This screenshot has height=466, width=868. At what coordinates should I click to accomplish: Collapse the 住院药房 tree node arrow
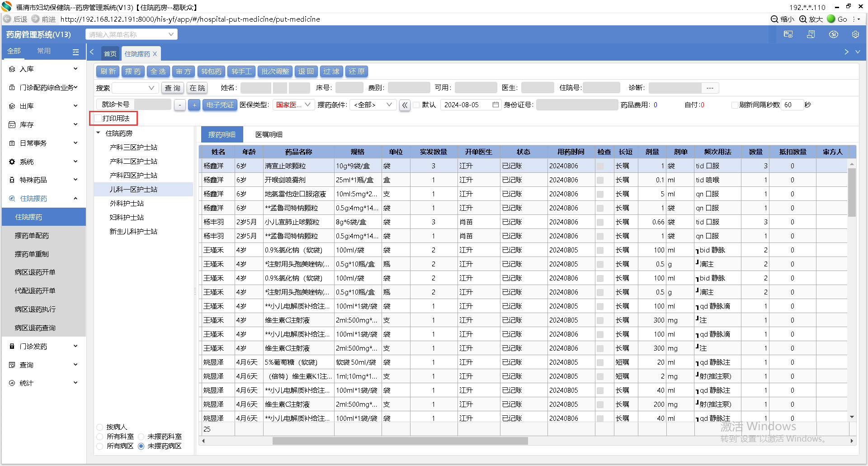[x=99, y=133]
